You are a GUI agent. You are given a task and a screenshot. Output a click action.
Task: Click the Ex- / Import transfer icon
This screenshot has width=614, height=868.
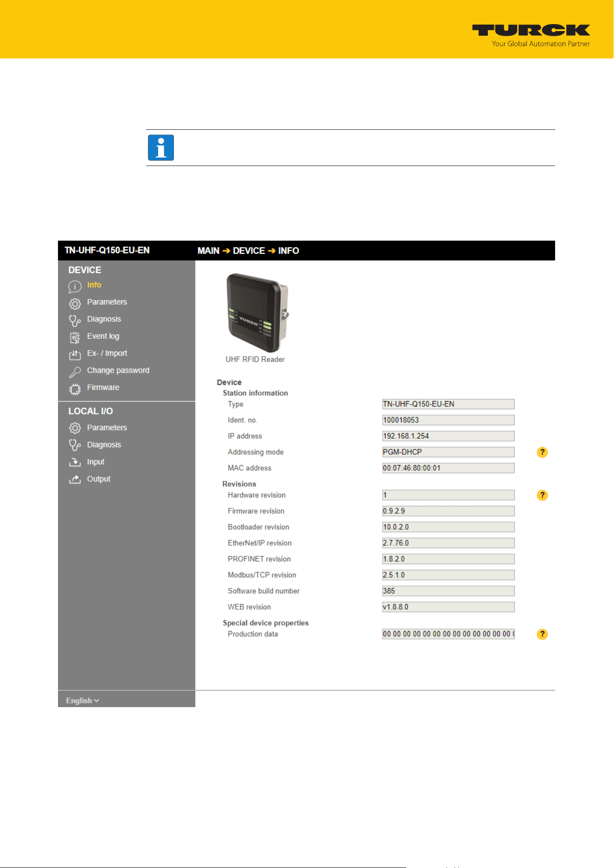point(75,355)
